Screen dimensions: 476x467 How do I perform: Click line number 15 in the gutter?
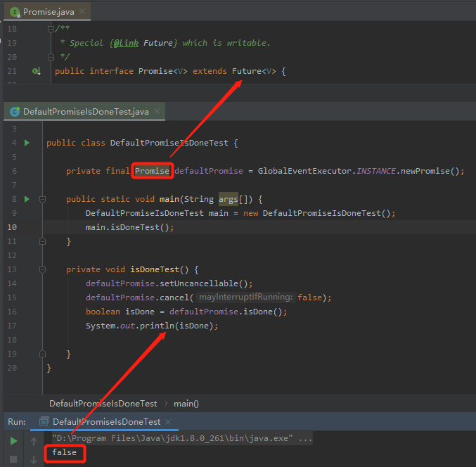12,298
